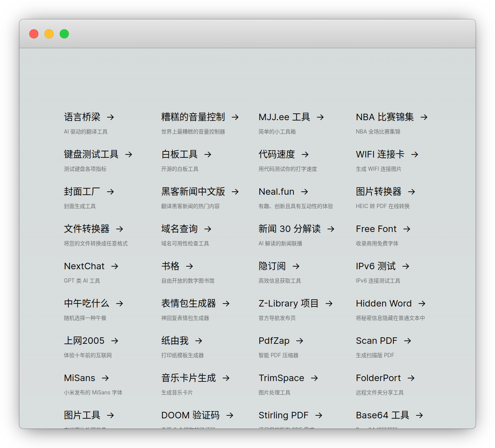The height and width of the screenshot is (448, 495).
Task: Click the arrow next to Neal.fun
Action: tap(305, 192)
